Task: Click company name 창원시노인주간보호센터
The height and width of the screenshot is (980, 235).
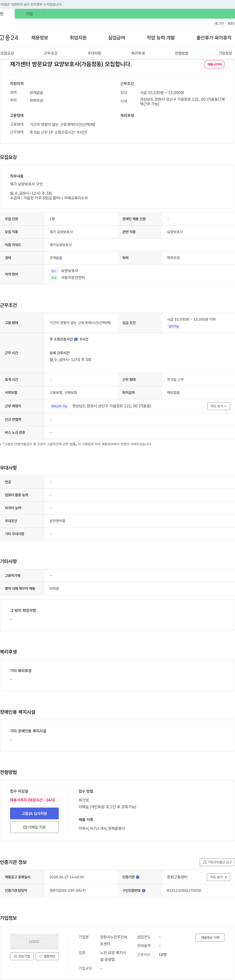Action: [114, 940]
